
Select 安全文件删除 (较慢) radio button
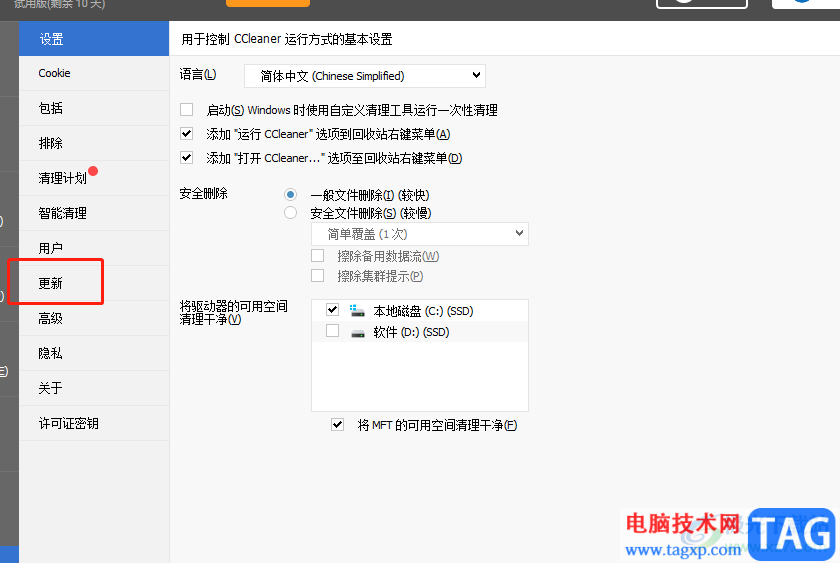(x=290, y=213)
